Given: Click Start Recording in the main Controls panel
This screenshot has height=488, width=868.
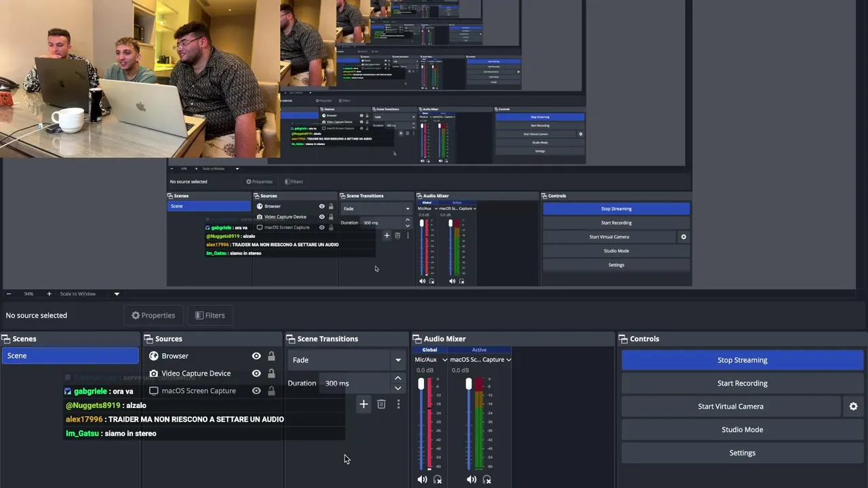Looking at the screenshot, I should pos(742,384).
